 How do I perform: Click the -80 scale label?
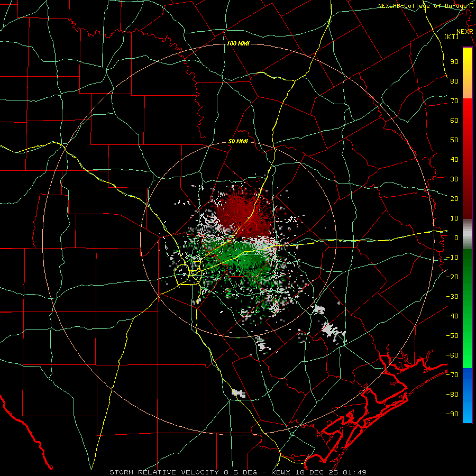pyautogui.click(x=452, y=395)
